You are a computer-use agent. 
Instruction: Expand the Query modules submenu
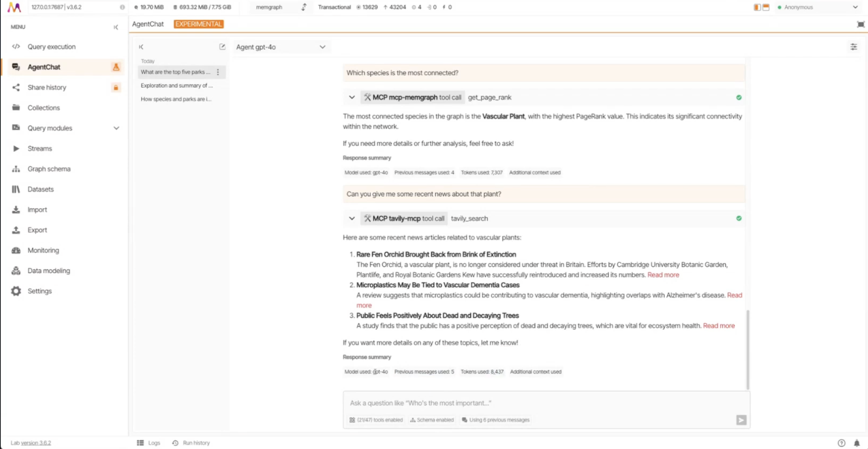[116, 128]
